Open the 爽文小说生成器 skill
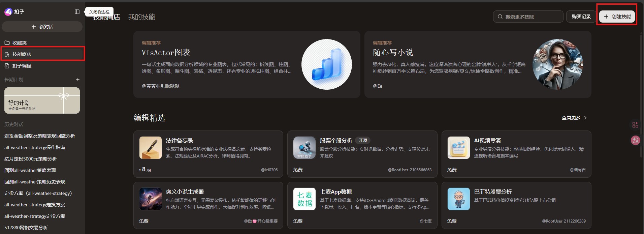The image size is (644, 234). click(208, 205)
